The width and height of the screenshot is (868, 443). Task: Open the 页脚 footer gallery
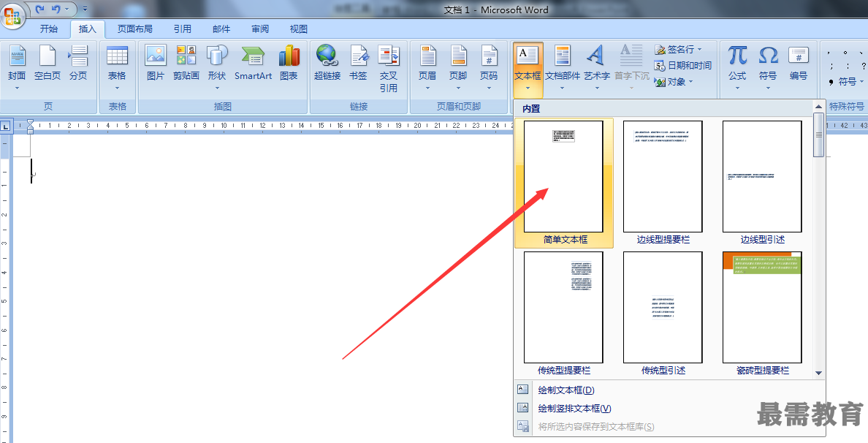click(x=458, y=67)
